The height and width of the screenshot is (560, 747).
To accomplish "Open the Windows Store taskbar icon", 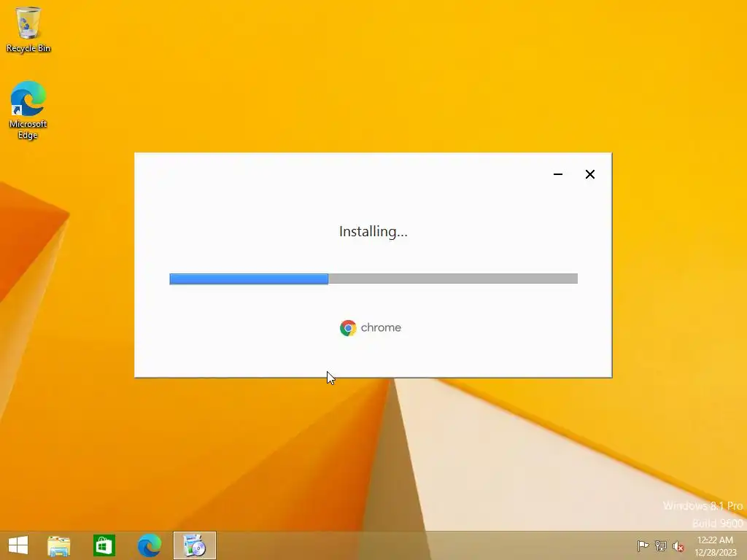I will [104, 545].
